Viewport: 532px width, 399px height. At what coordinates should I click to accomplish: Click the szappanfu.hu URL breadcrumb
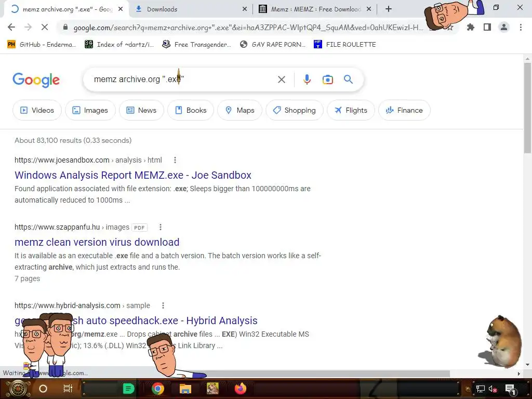72,227
